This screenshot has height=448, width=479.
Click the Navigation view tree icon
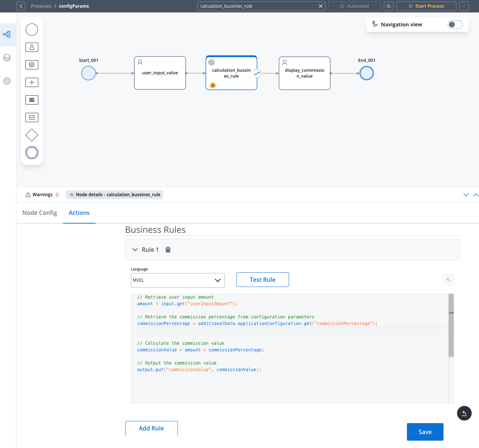(x=375, y=24)
